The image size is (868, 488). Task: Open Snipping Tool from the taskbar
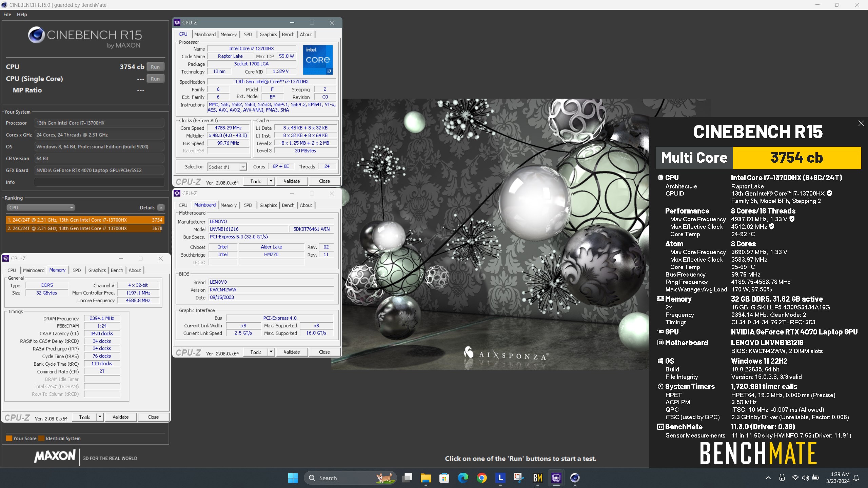pyautogui.click(x=519, y=478)
